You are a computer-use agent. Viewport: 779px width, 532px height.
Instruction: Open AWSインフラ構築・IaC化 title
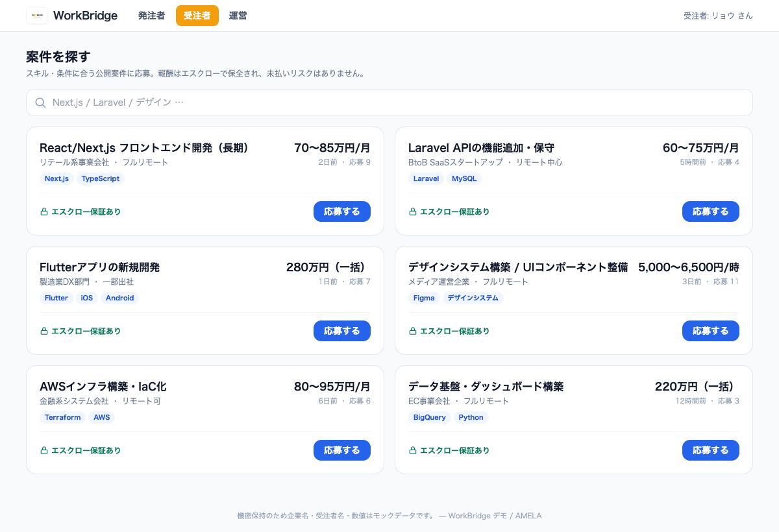click(103, 387)
